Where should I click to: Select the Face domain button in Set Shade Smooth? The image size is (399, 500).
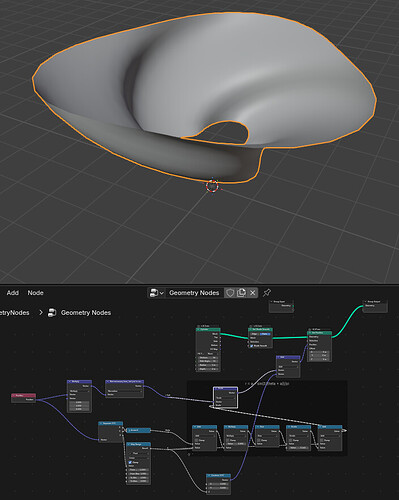(x=265, y=334)
